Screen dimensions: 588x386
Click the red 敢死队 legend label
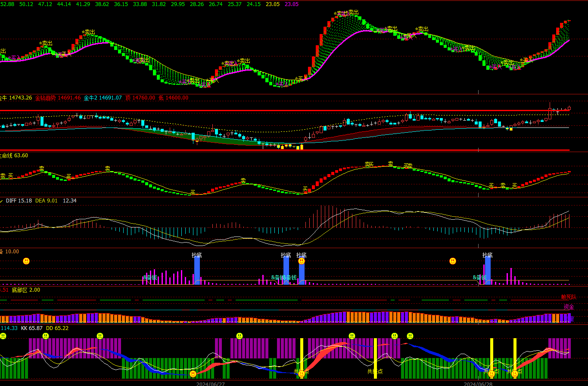point(568,297)
